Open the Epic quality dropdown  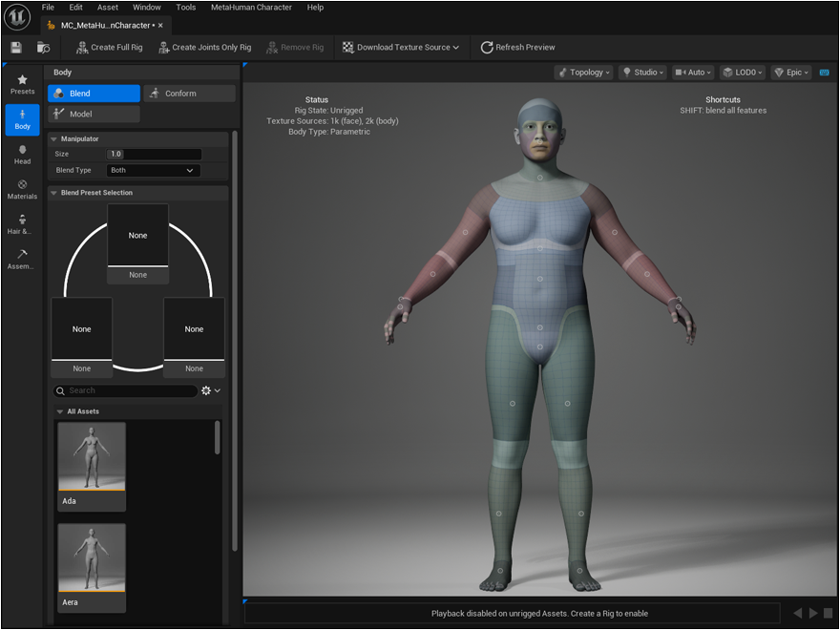click(x=791, y=73)
